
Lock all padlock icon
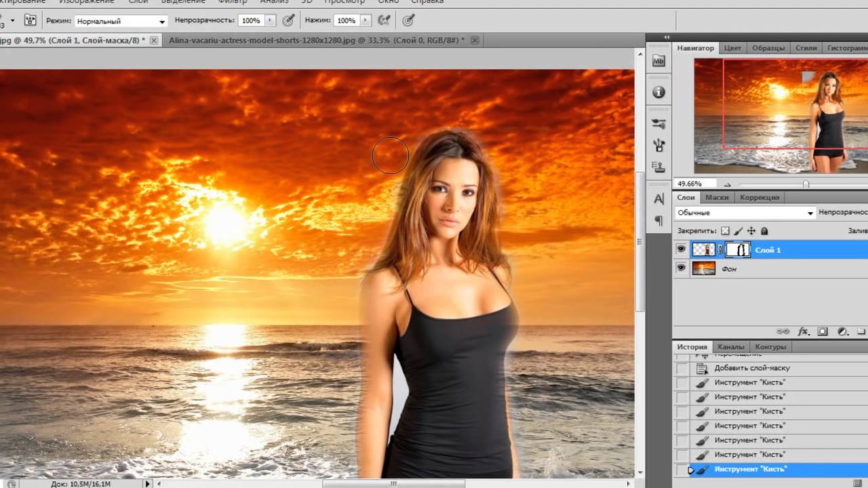click(764, 231)
